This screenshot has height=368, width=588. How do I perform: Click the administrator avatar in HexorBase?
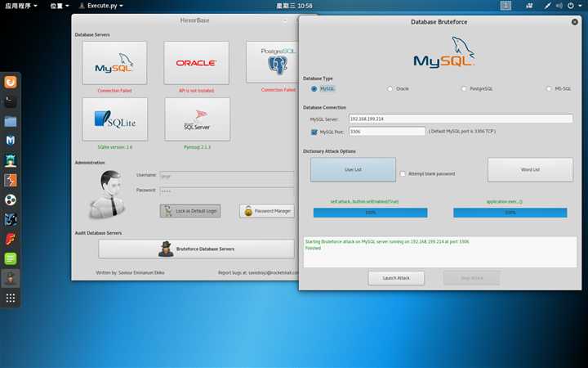pyautogui.click(x=108, y=195)
